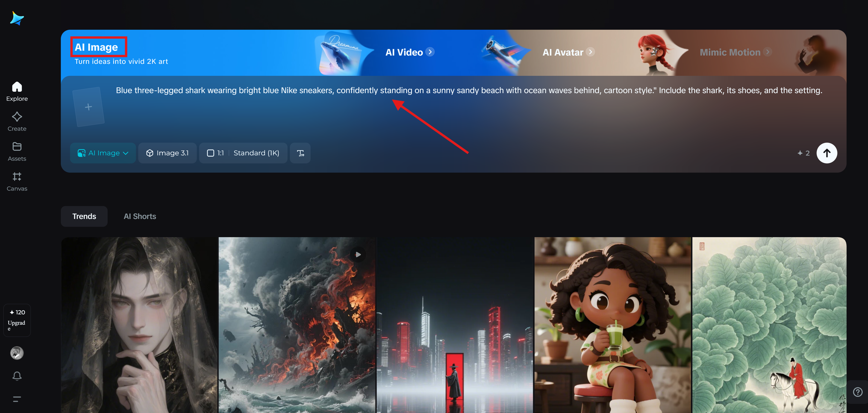Expand the sidebar menu lines icon
Screen dimensions: 868x413
[17, 399]
